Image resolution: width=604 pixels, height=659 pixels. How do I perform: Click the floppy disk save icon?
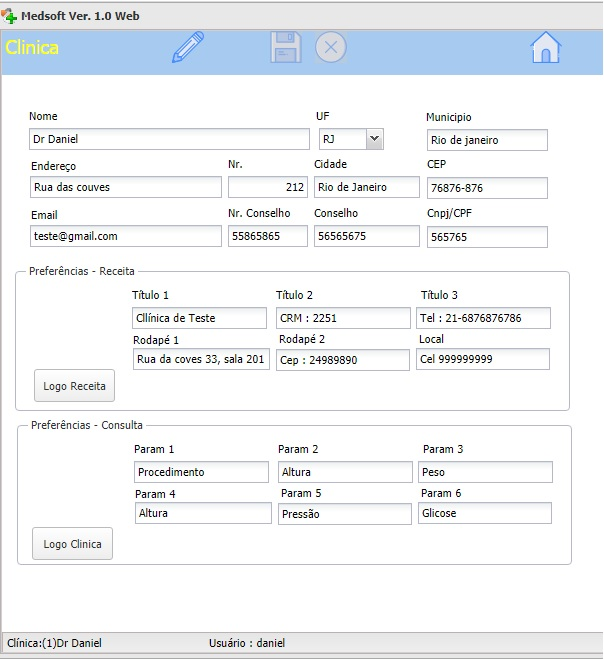(x=286, y=47)
